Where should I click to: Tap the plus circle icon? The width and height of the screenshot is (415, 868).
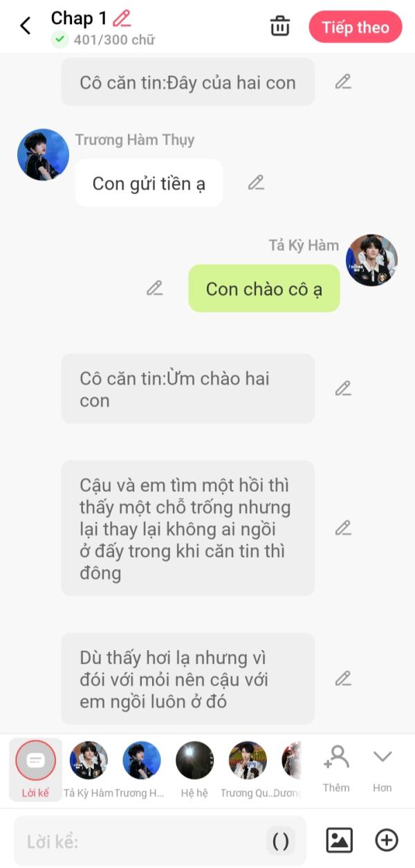tap(387, 840)
